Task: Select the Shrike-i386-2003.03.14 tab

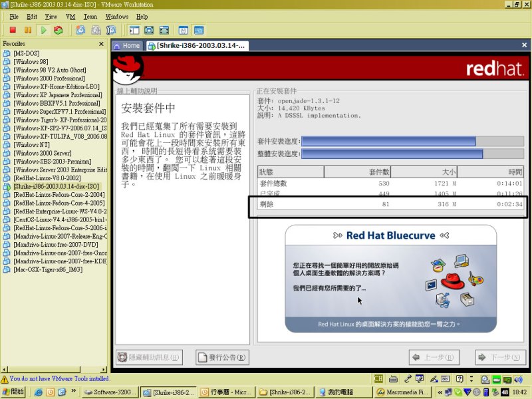Action: 197,46
